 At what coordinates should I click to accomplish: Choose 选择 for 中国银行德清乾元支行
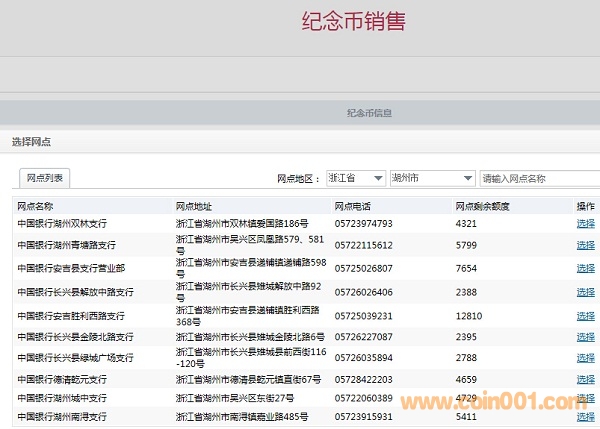(x=585, y=380)
